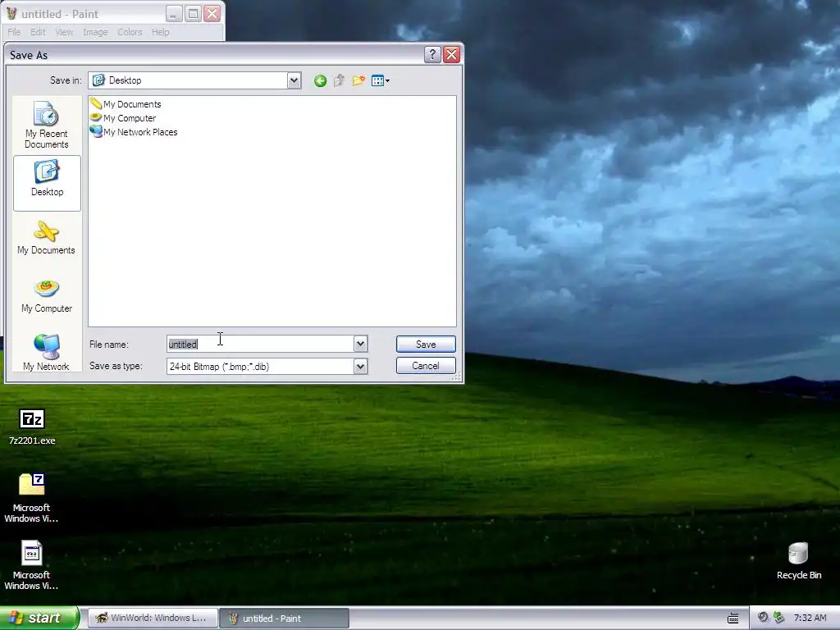Open the Image menu in Paint

(x=95, y=32)
